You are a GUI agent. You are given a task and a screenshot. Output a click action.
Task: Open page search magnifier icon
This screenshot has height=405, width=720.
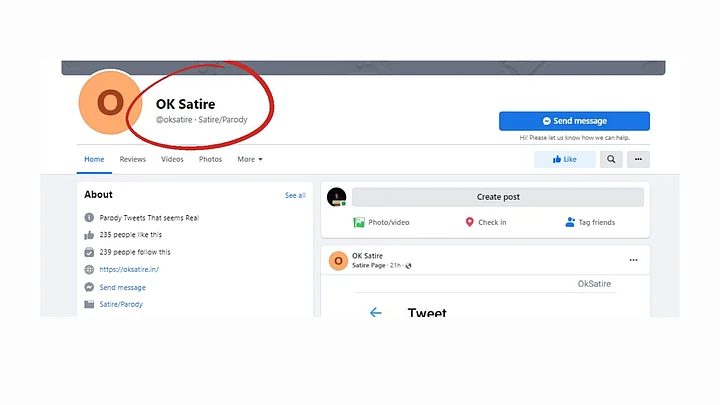[611, 159]
